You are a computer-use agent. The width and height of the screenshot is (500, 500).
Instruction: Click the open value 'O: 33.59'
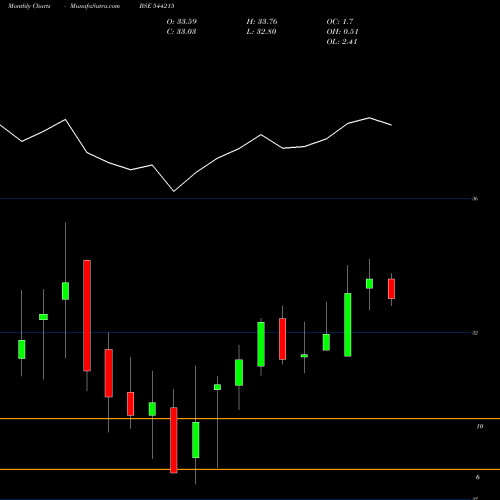pos(182,22)
